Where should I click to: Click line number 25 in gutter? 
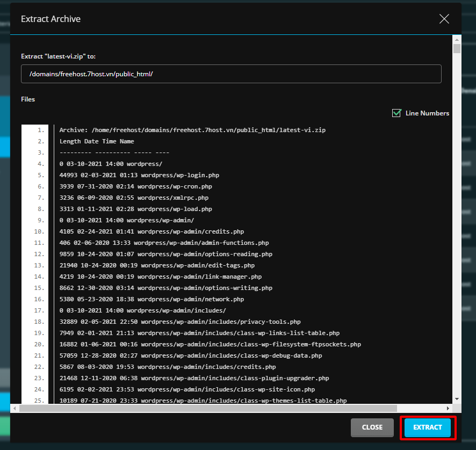[39, 401]
